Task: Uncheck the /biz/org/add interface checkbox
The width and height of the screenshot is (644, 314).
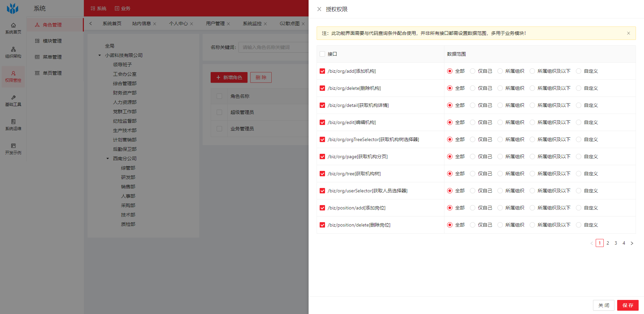Action: pos(322,71)
